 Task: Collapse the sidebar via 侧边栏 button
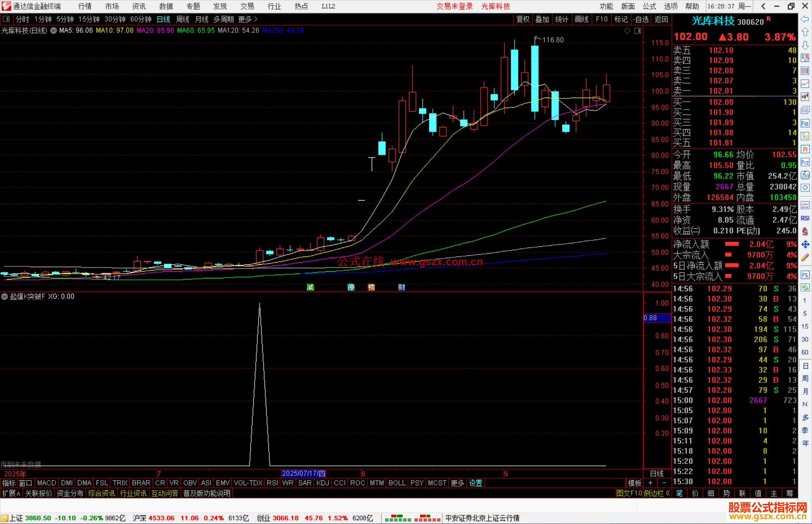657,493
